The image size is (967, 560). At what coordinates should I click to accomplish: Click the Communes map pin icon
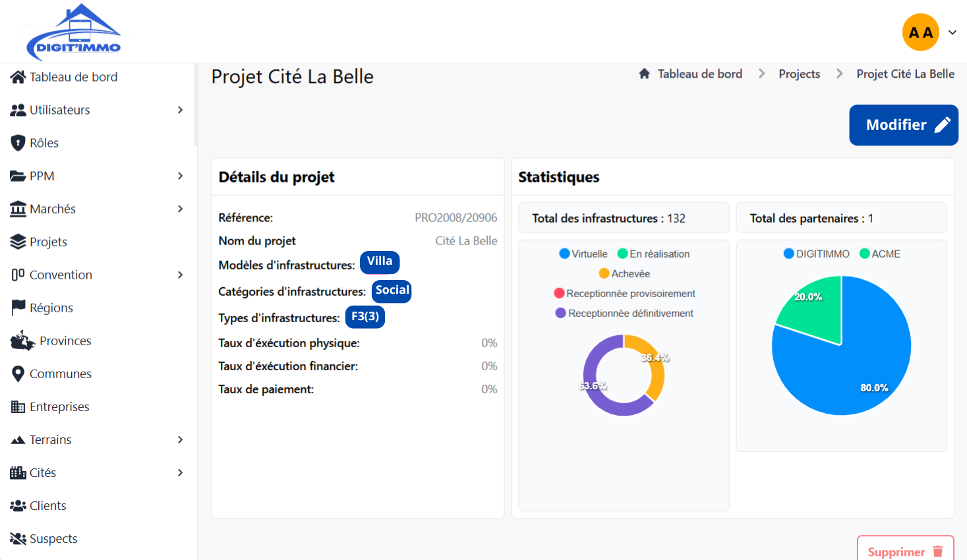(x=18, y=374)
